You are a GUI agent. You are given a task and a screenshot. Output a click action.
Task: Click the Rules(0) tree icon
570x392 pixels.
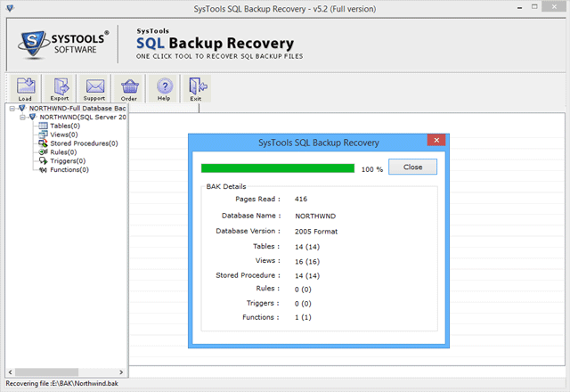(x=43, y=152)
